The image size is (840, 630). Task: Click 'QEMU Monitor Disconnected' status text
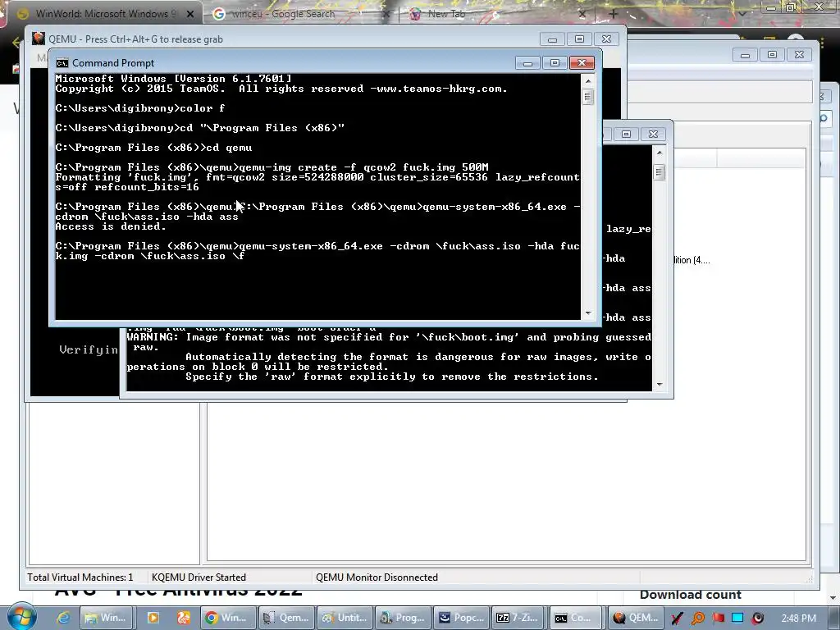click(x=377, y=577)
